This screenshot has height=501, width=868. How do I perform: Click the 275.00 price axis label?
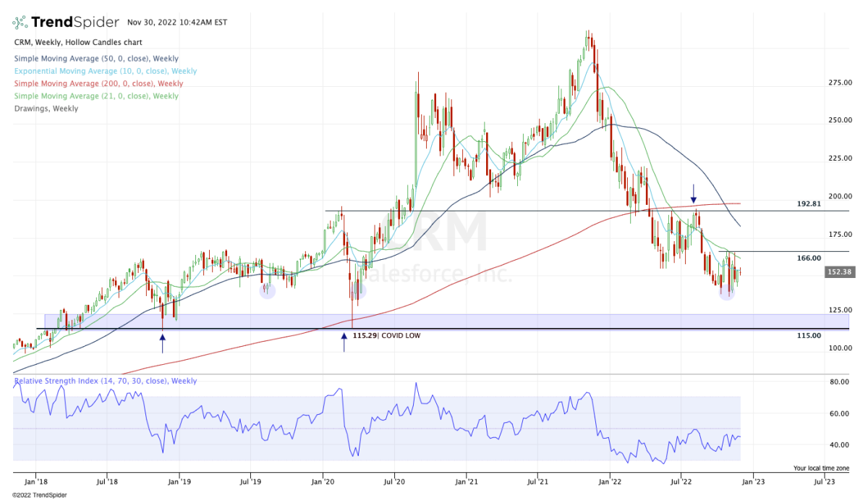tap(840, 83)
